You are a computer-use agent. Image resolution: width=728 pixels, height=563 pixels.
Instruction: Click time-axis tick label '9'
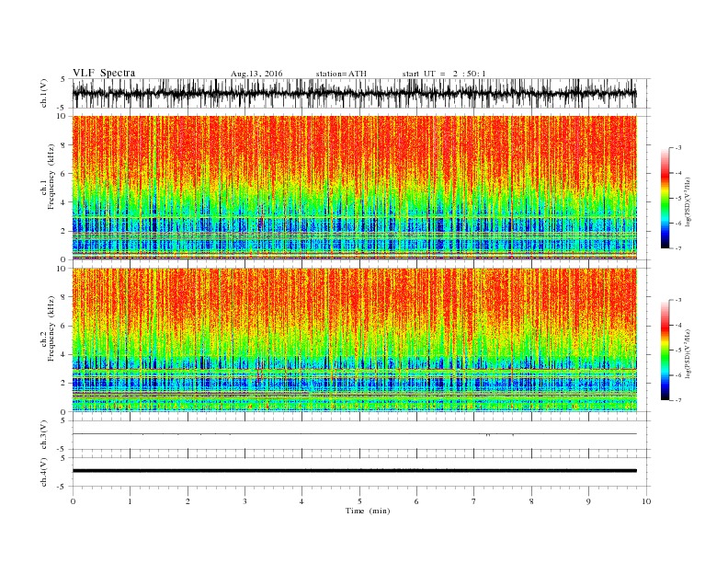[588, 501]
